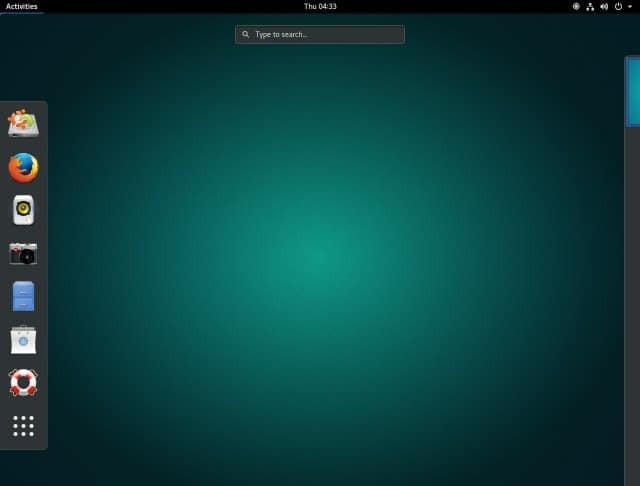Click the Activities button
Image resolution: width=640 pixels, height=486 pixels.
point(22,7)
